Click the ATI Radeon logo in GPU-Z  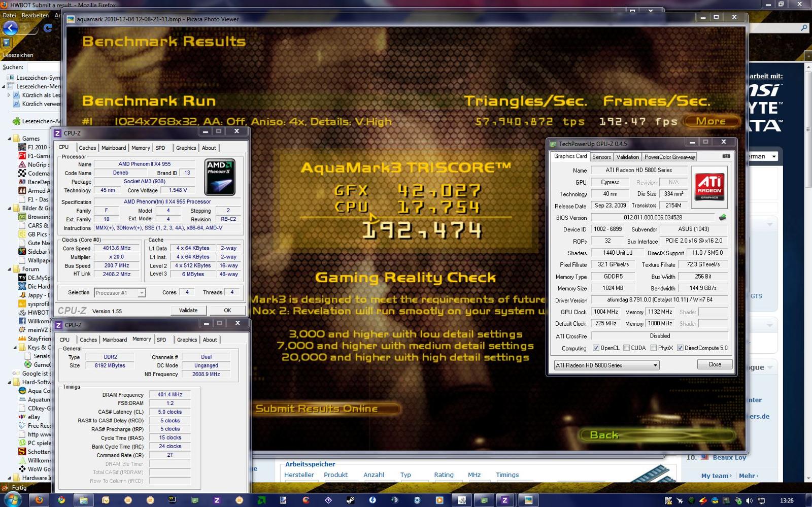709,187
